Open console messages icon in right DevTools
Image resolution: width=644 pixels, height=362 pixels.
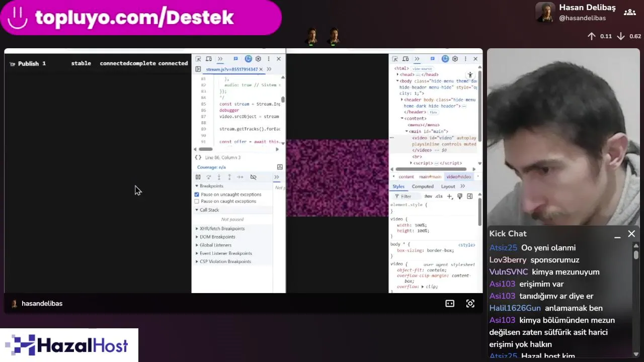(x=432, y=59)
